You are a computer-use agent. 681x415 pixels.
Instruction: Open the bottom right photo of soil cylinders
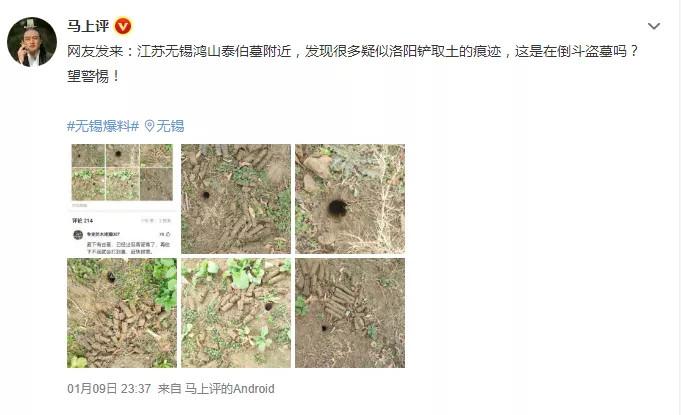point(350,313)
